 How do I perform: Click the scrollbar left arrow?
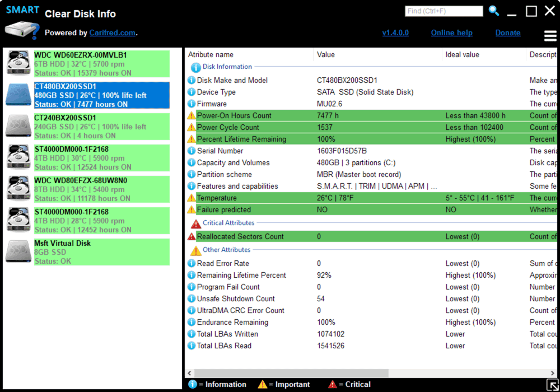189,373
